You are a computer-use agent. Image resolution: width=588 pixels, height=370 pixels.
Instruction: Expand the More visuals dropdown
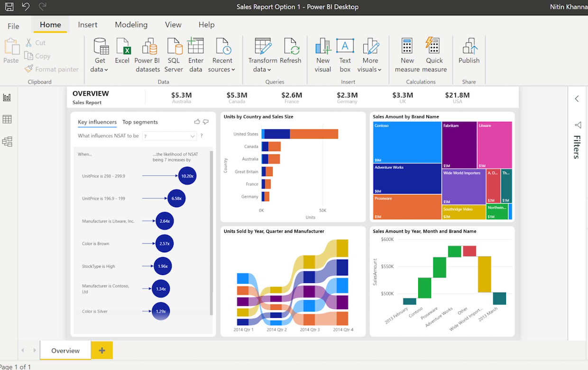370,55
